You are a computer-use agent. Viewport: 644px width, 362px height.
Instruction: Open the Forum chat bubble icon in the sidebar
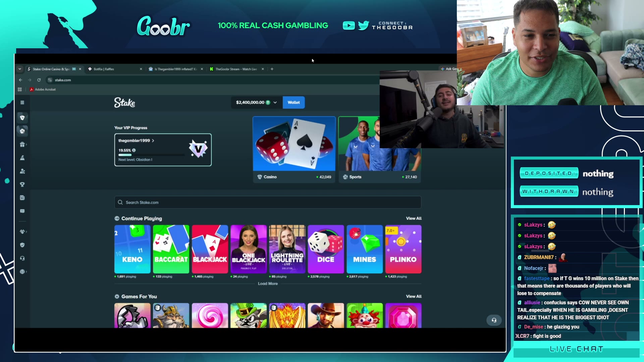(x=22, y=211)
